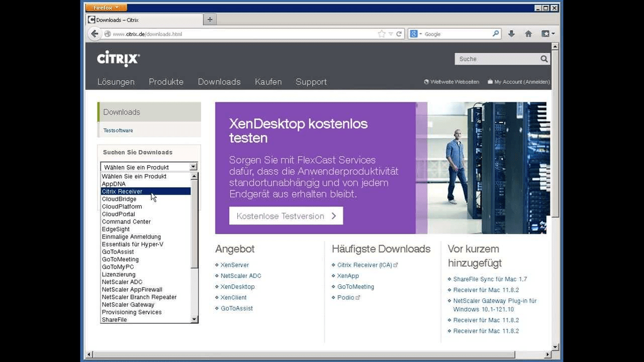The height and width of the screenshot is (362, 644).
Task: Click the Citrix site search magnifier icon
Action: pyautogui.click(x=544, y=59)
